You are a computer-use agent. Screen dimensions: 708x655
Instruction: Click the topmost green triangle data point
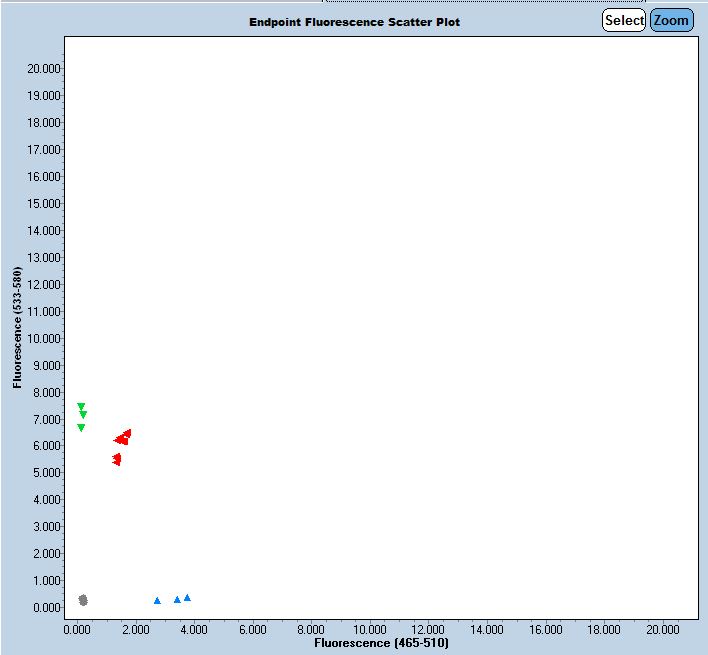(81, 407)
